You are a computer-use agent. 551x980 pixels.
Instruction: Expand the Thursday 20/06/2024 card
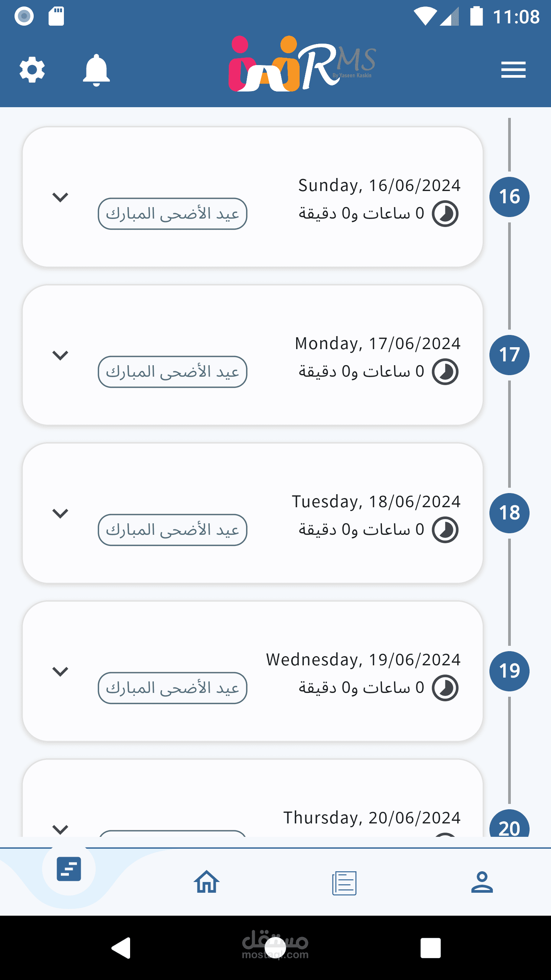[60, 829]
